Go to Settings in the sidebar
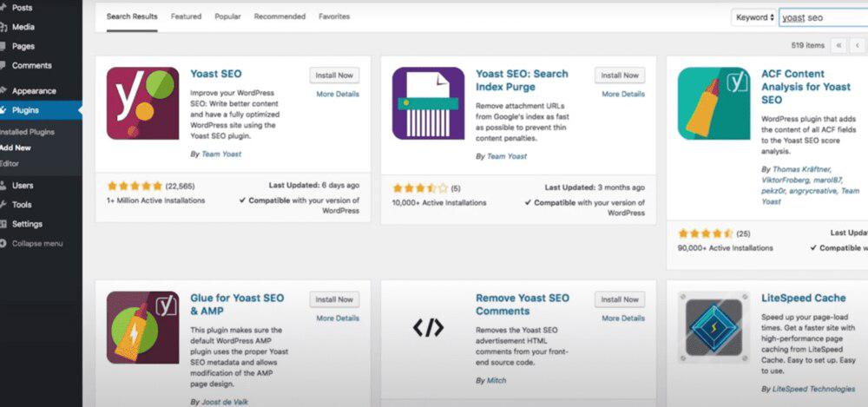The width and height of the screenshot is (868, 407). (27, 224)
